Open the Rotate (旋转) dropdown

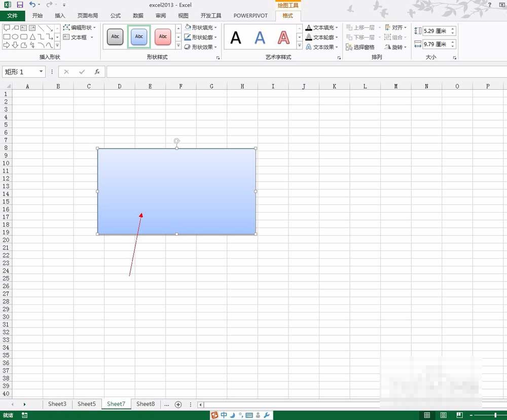tap(395, 47)
